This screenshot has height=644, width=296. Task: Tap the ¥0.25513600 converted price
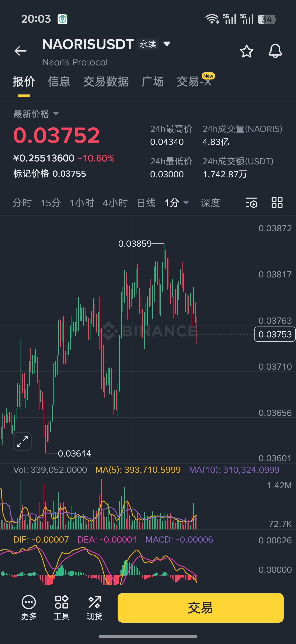[x=44, y=158]
